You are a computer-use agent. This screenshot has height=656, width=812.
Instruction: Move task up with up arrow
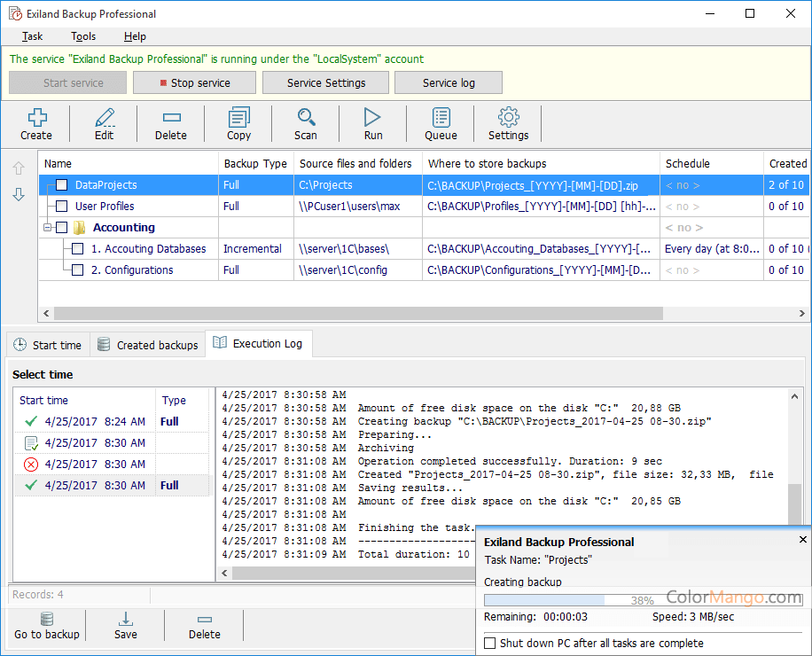coord(19,168)
